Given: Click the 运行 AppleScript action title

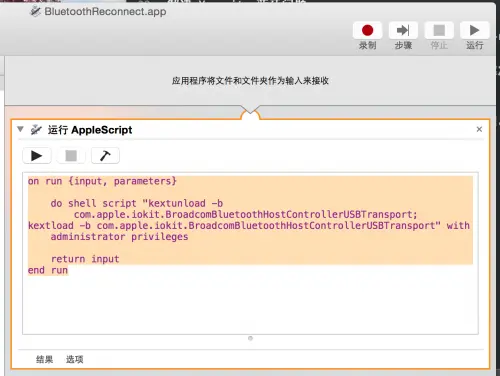Looking at the screenshot, I should pyautogui.click(x=90, y=130).
